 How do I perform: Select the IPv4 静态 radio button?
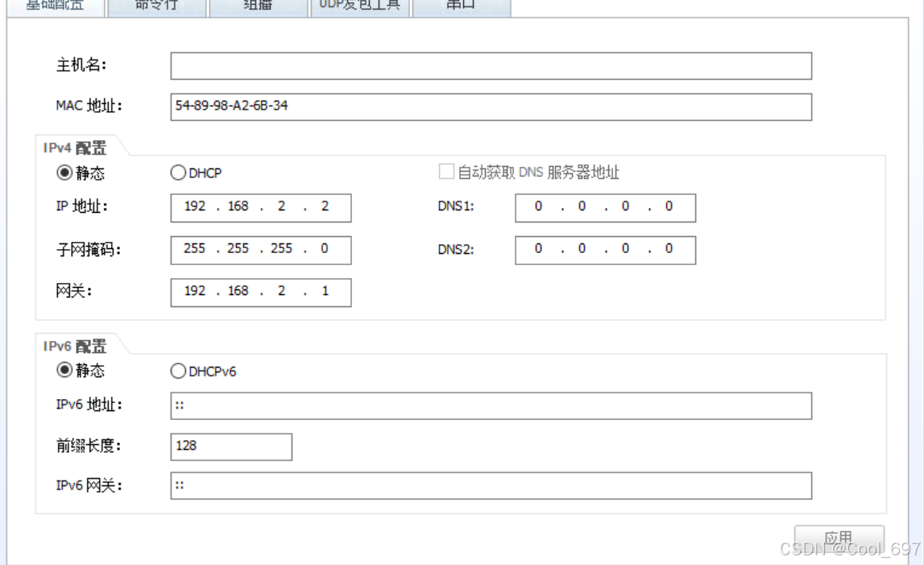click(64, 172)
